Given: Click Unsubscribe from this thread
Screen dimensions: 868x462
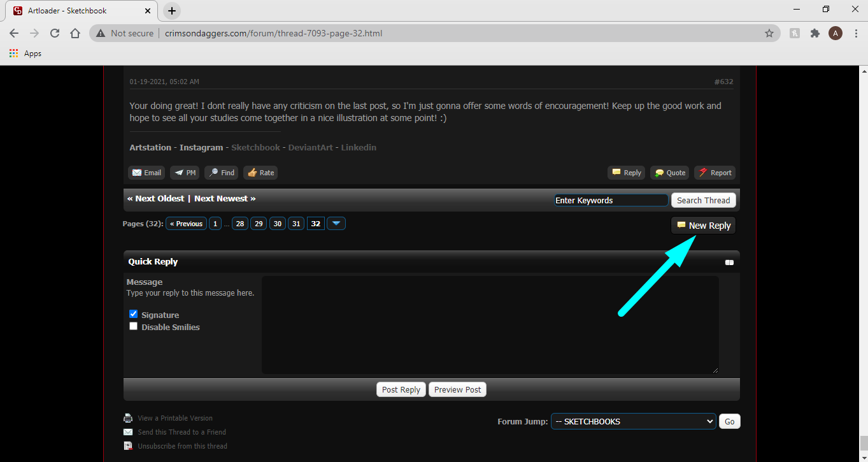Looking at the screenshot, I should pyautogui.click(x=182, y=446).
